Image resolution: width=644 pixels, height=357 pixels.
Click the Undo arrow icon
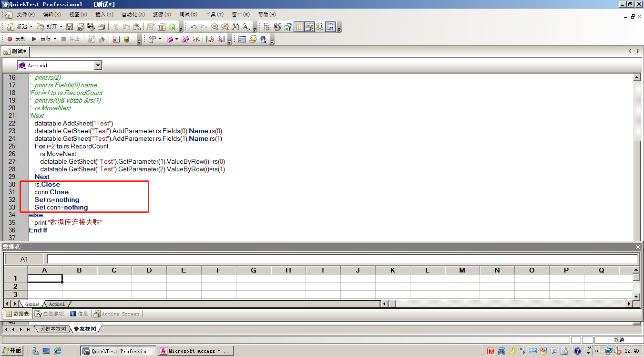[194, 27]
